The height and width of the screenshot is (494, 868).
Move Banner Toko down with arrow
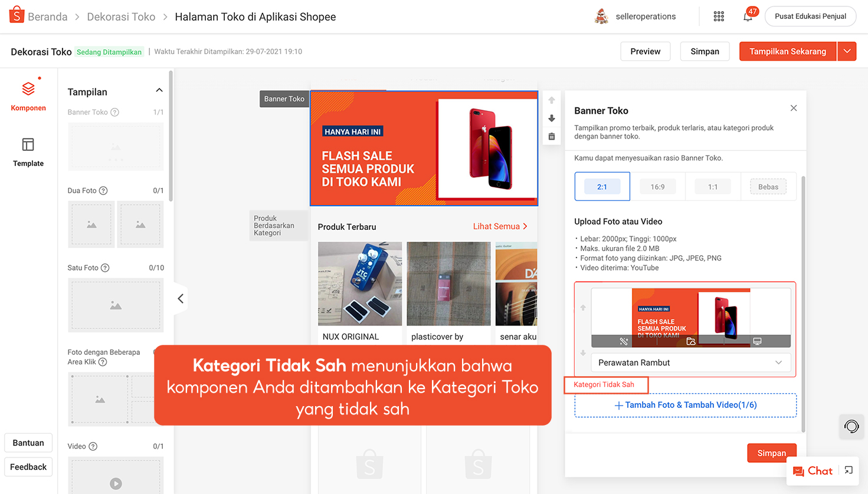pos(552,118)
